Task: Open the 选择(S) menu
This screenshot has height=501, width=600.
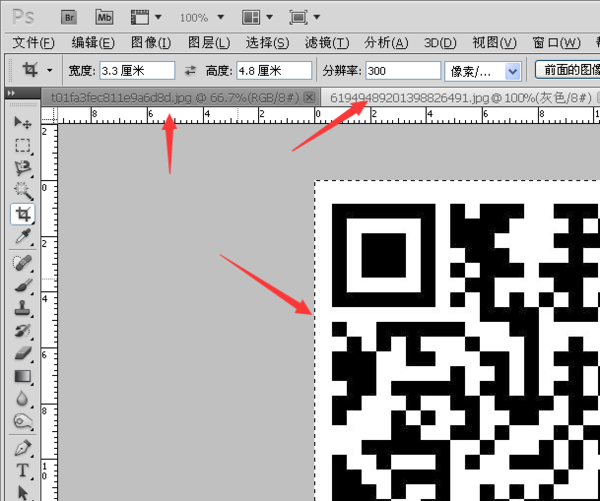Action: [267, 42]
